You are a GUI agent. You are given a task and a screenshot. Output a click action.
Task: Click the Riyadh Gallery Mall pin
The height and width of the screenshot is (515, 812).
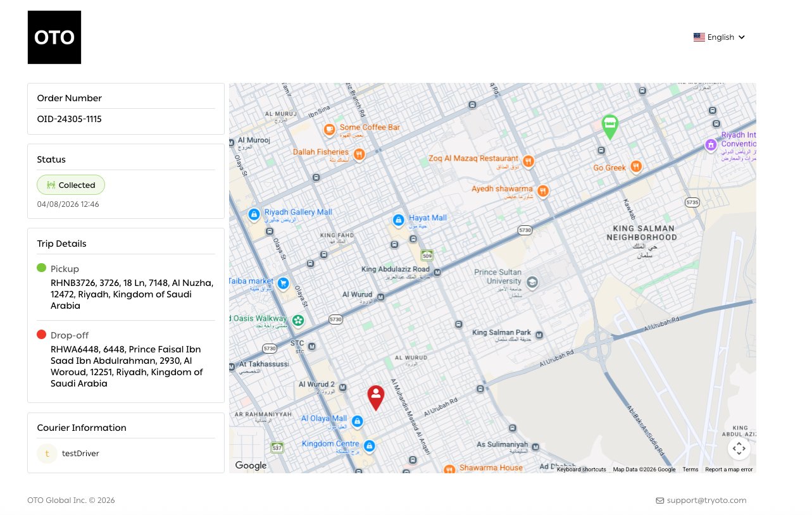(x=254, y=214)
